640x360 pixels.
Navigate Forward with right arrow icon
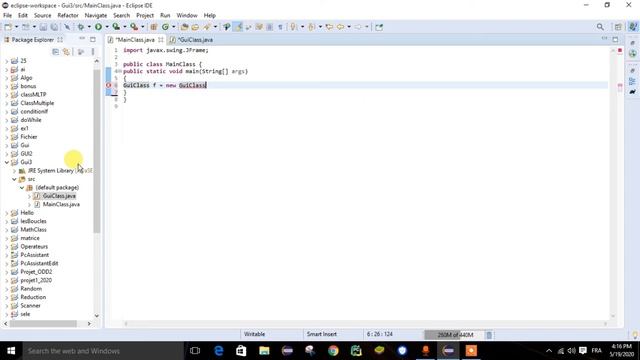(x=358, y=27)
